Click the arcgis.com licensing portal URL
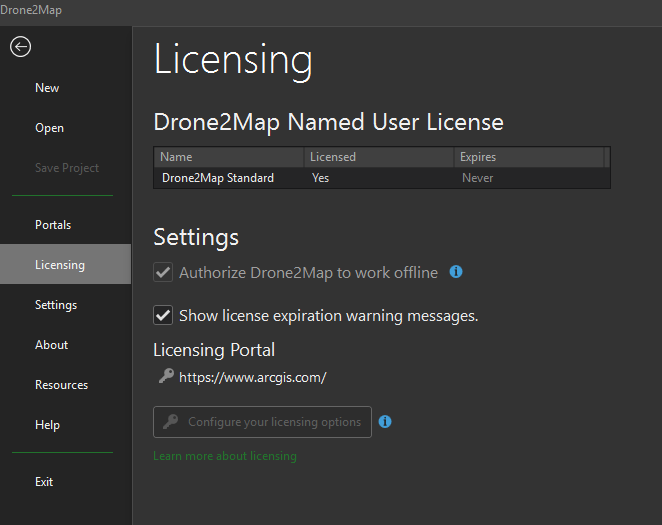The image size is (662, 525). click(x=252, y=378)
